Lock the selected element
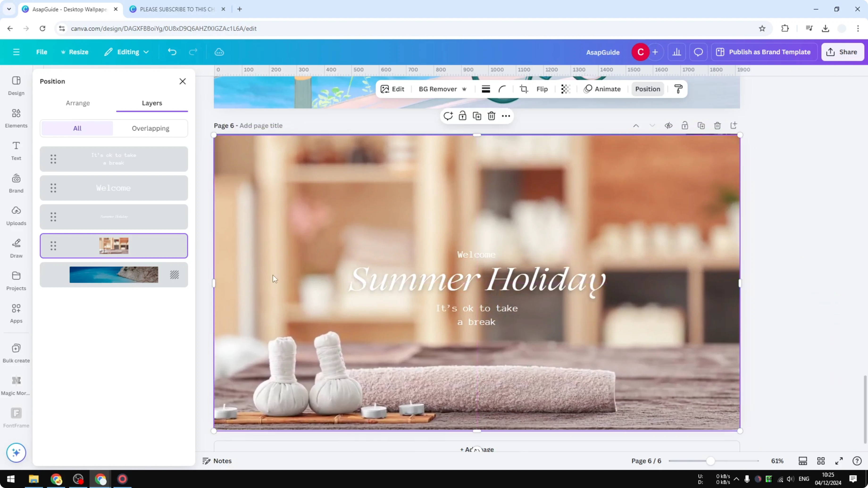The height and width of the screenshot is (488, 868). click(462, 116)
